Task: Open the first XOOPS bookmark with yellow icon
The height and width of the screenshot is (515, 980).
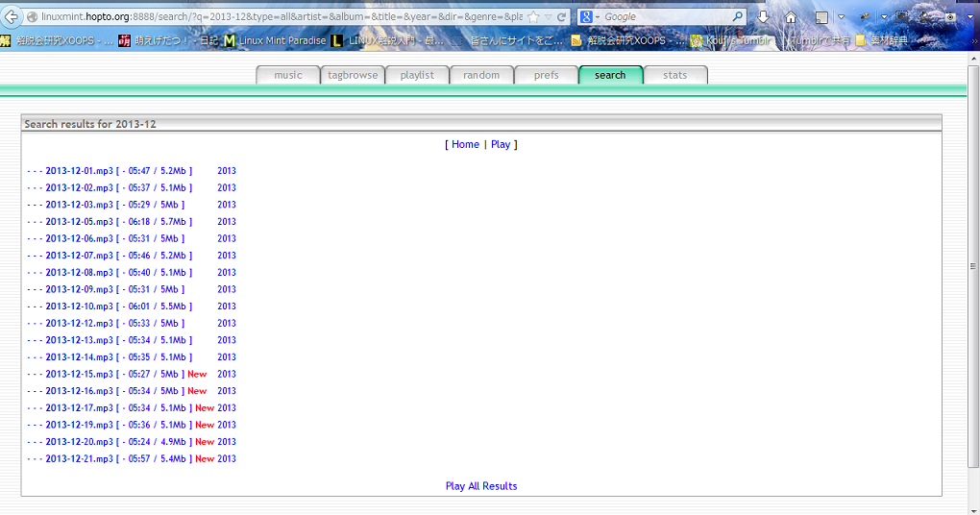Action: 57,40
